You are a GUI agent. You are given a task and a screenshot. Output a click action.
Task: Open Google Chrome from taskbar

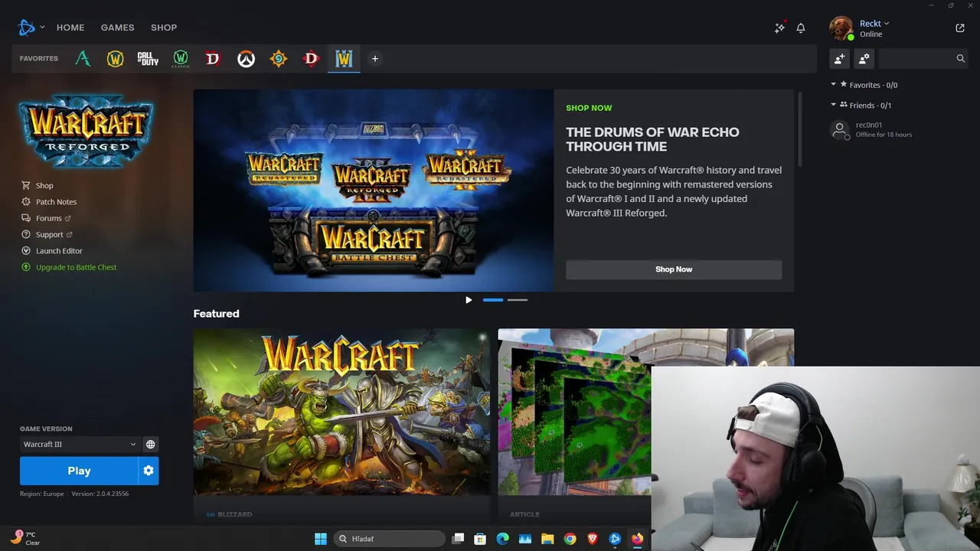click(570, 539)
